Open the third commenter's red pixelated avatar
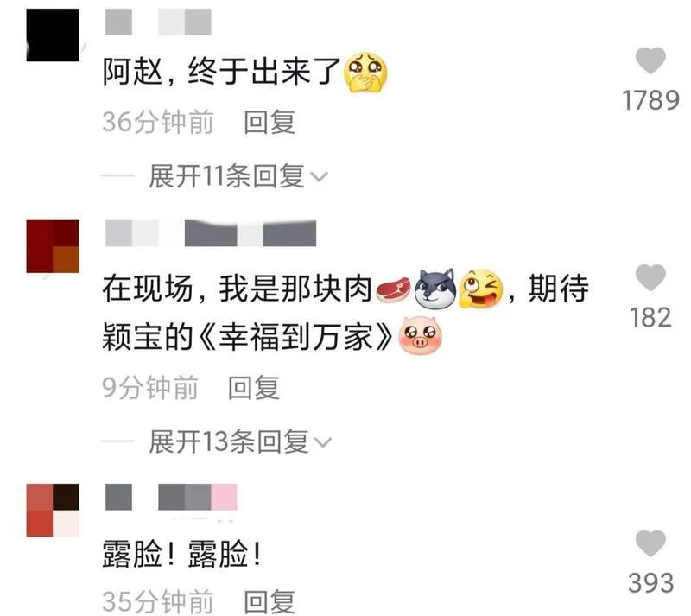 [x=53, y=511]
